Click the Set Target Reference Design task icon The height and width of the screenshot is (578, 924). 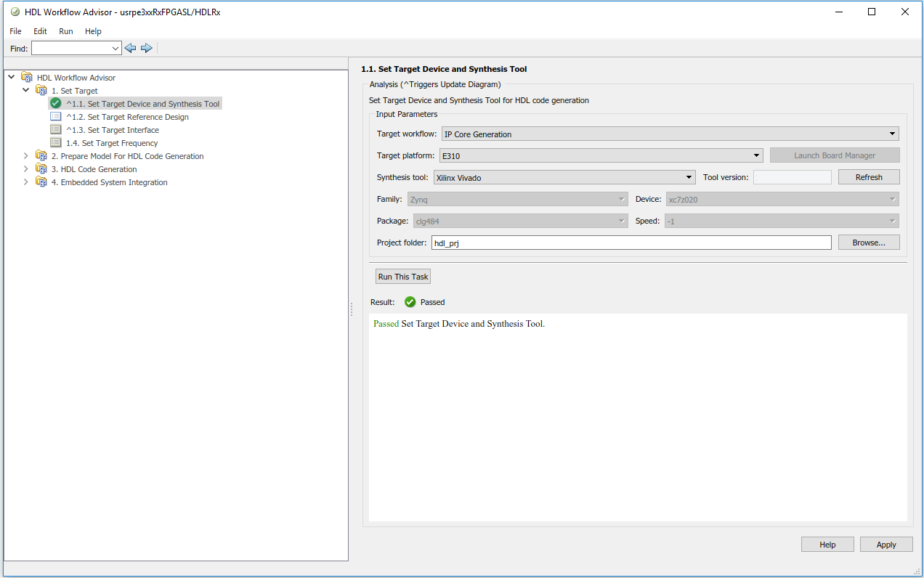[x=56, y=117]
